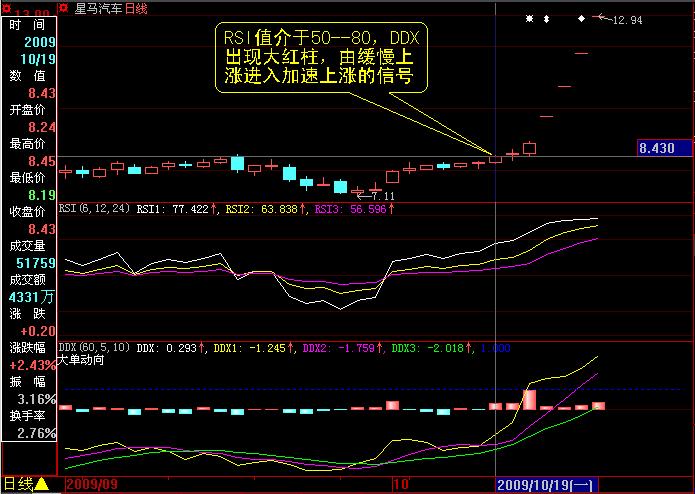Viewport: 695px width, 494px height.
Task: Click the single white diamond marker icon
Action: (x=582, y=18)
